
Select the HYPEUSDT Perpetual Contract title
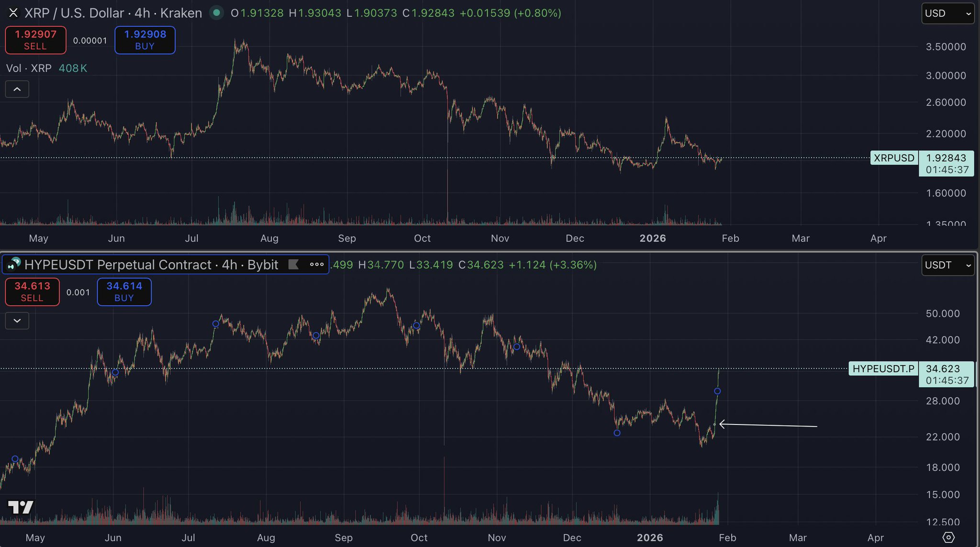click(151, 265)
